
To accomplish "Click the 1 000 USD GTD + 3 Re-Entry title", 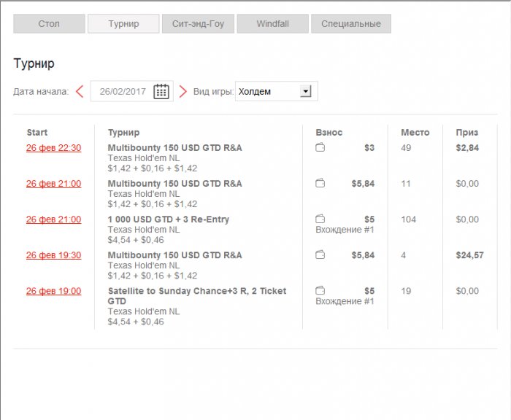I will (x=169, y=219).
